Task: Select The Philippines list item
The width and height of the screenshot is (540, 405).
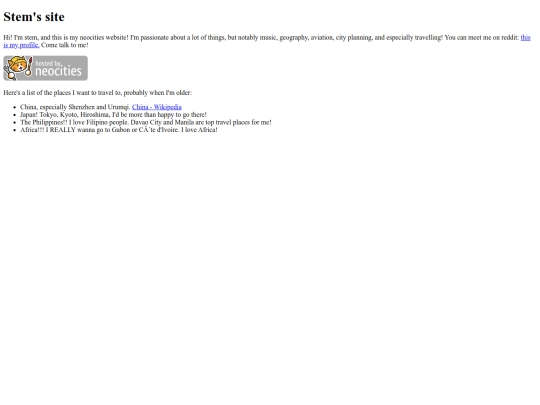Action: coord(146,122)
